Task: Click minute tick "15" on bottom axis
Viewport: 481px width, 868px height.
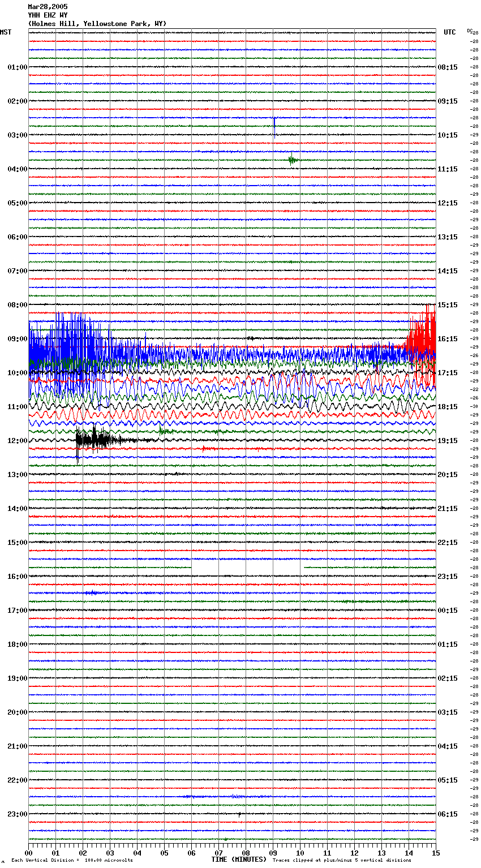Action: pos(436,852)
